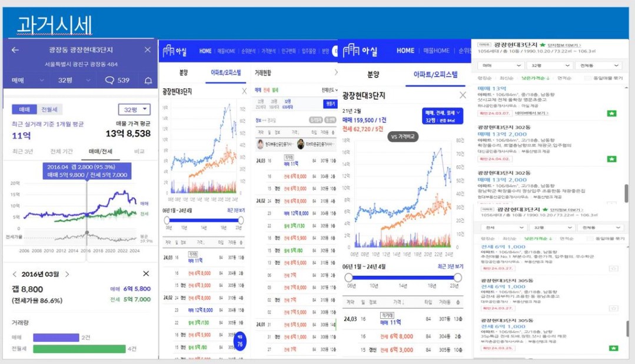Click 최근 3년 보기 link under the small chart
Viewport: 635px width, 364px height.
[235, 211]
